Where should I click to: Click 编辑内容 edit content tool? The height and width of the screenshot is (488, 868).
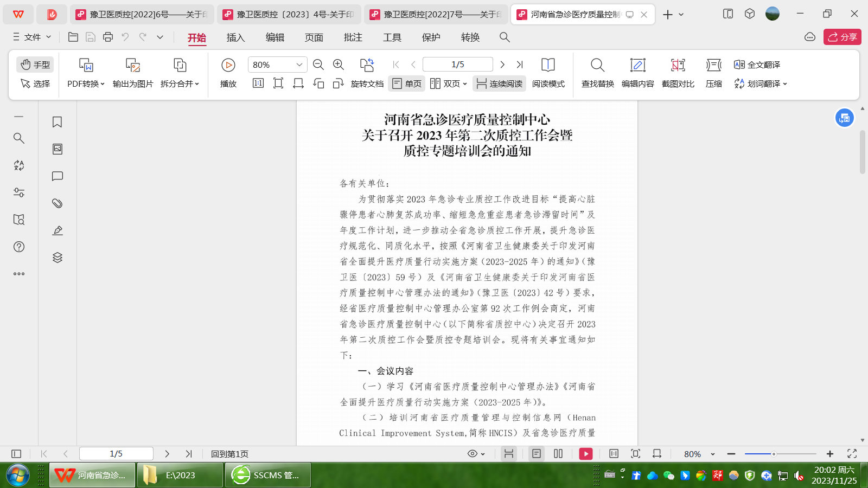coord(637,73)
